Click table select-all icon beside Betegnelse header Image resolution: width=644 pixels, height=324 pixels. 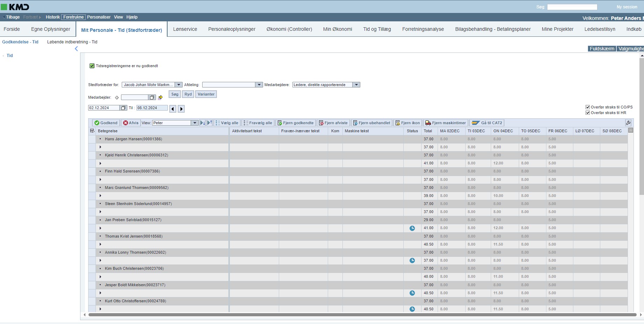(92, 131)
